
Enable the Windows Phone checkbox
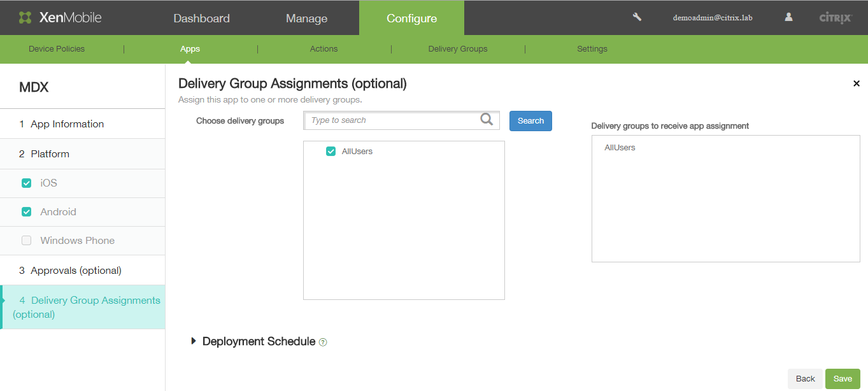(x=27, y=241)
